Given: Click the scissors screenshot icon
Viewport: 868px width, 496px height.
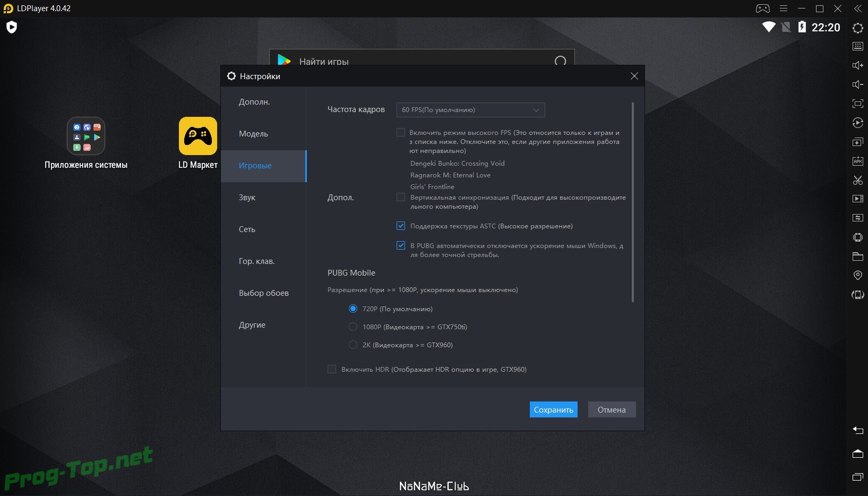Looking at the screenshot, I should click(x=857, y=180).
